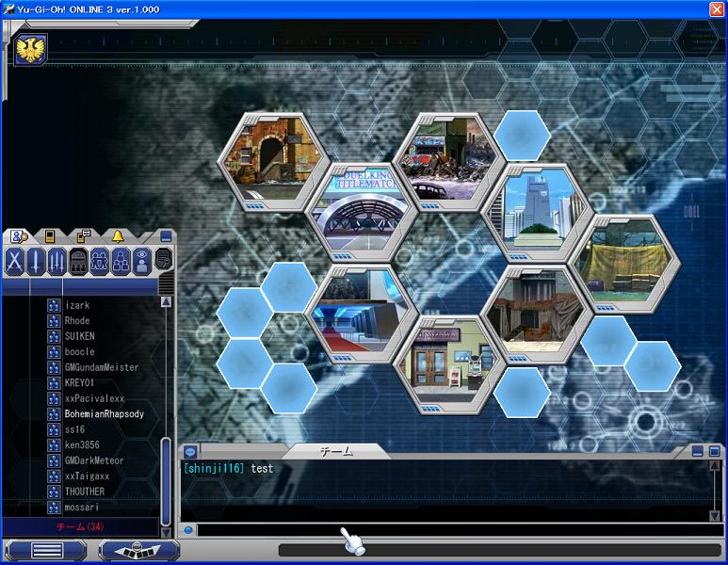Select the team hierarchy filter icon
The height and width of the screenshot is (565, 728).
pyautogui.click(x=121, y=261)
